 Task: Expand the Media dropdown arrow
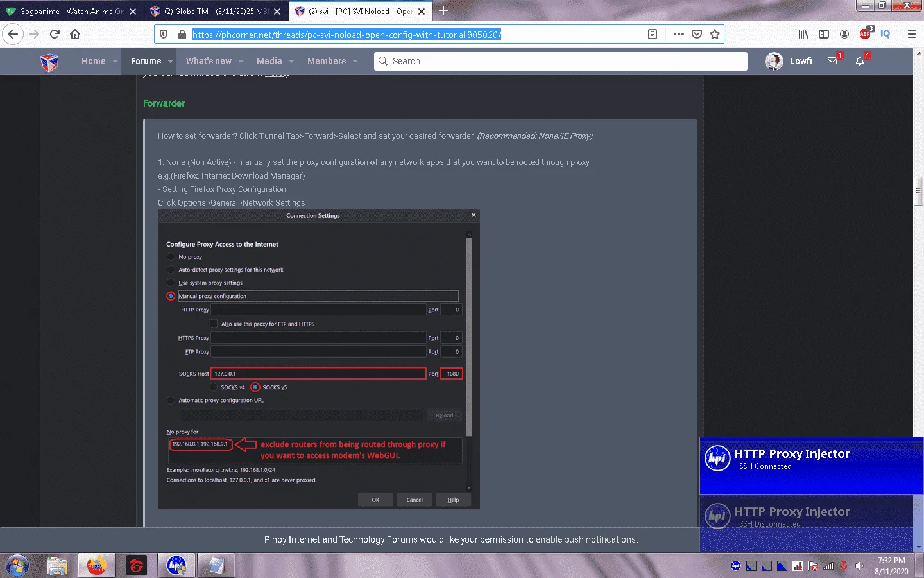(291, 62)
